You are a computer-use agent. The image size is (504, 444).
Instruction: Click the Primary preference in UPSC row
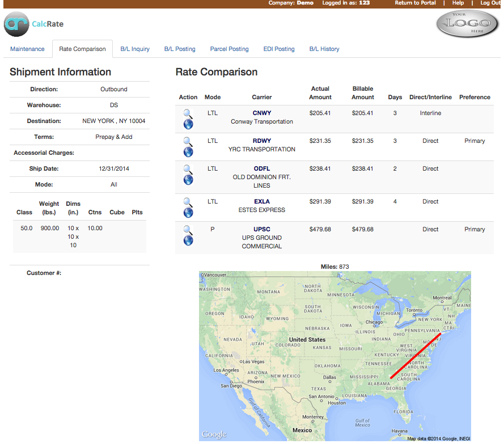click(475, 229)
